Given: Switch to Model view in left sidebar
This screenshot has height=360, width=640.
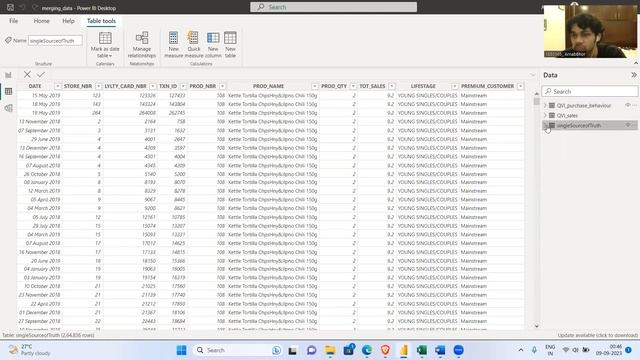Looking at the screenshot, I should click(8, 108).
